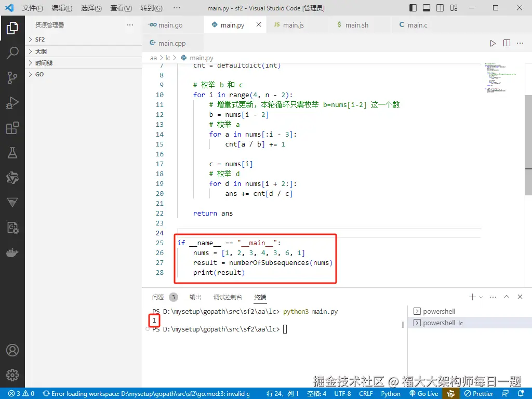The height and width of the screenshot is (399, 532).
Task: Show more menus with title bar ellipsis
Action: [x=177, y=8]
